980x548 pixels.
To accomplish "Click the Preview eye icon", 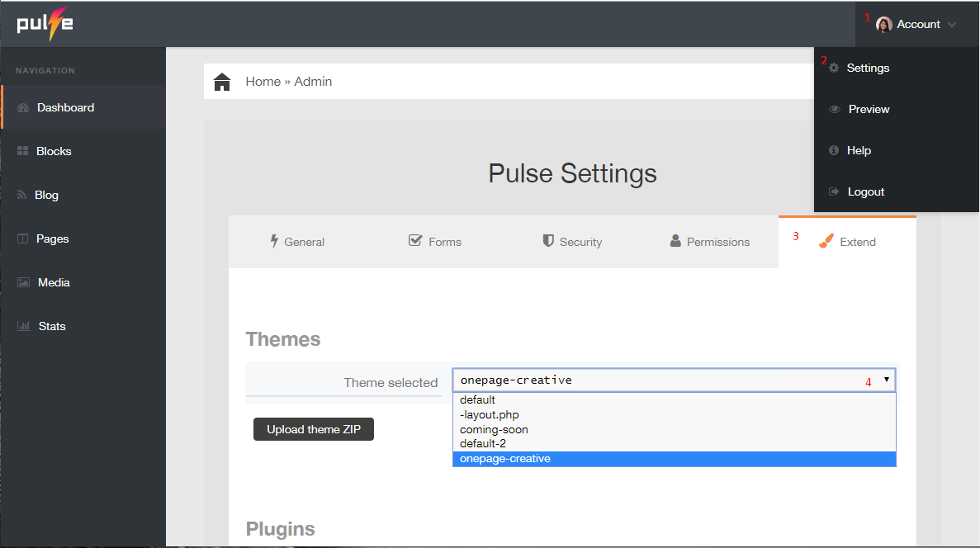I will tap(835, 109).
